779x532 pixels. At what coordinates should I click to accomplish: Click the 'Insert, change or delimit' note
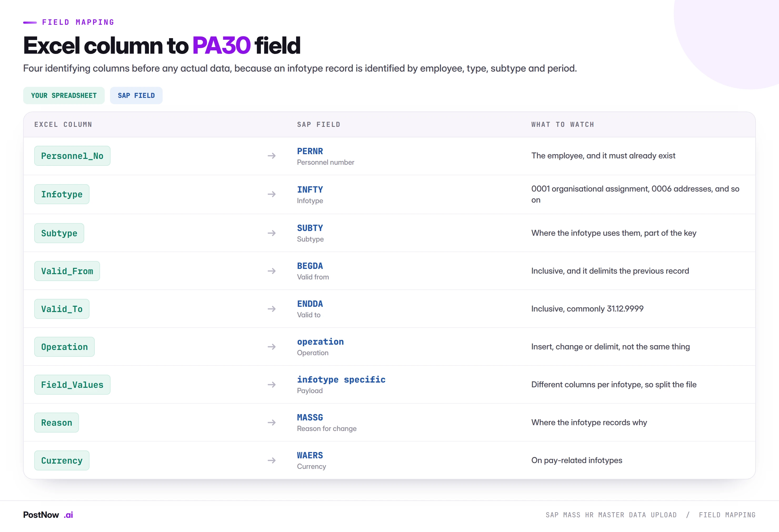click(x=610, y=347)
